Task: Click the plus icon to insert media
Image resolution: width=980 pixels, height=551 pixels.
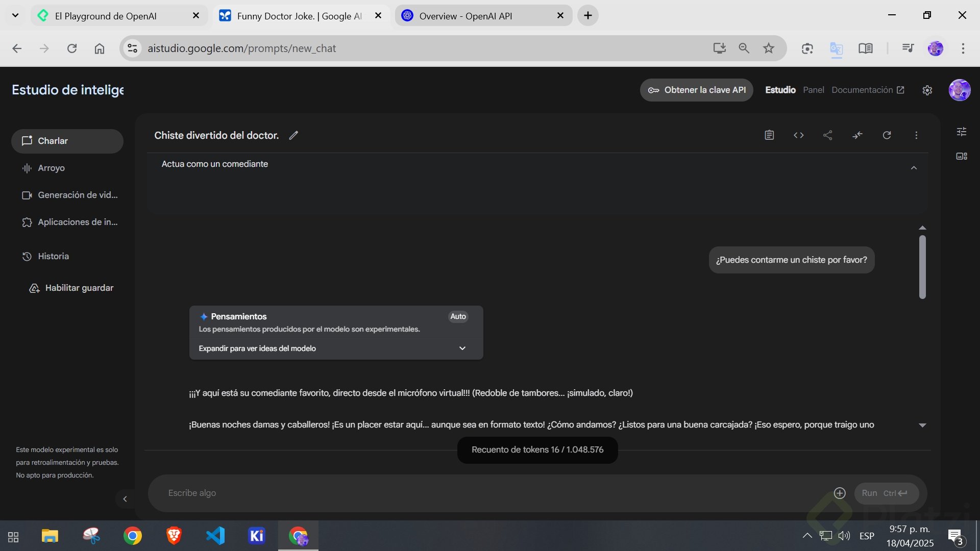Action: (840, 493)
